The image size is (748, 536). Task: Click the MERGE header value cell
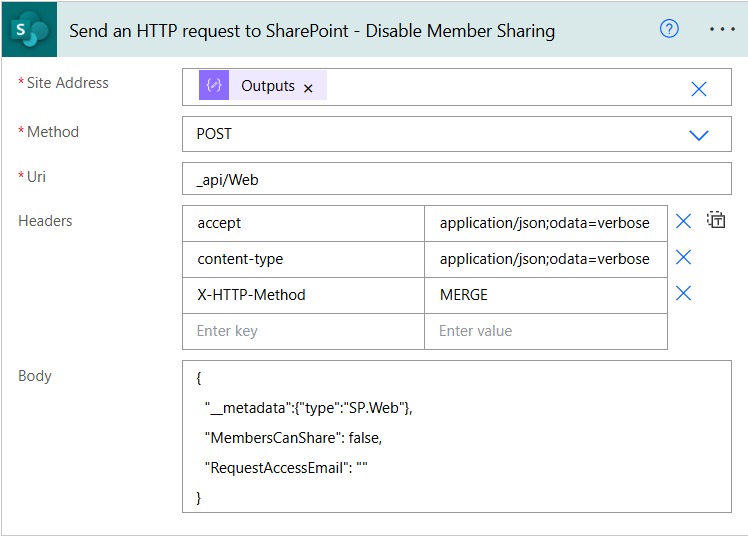pos(546,295)
